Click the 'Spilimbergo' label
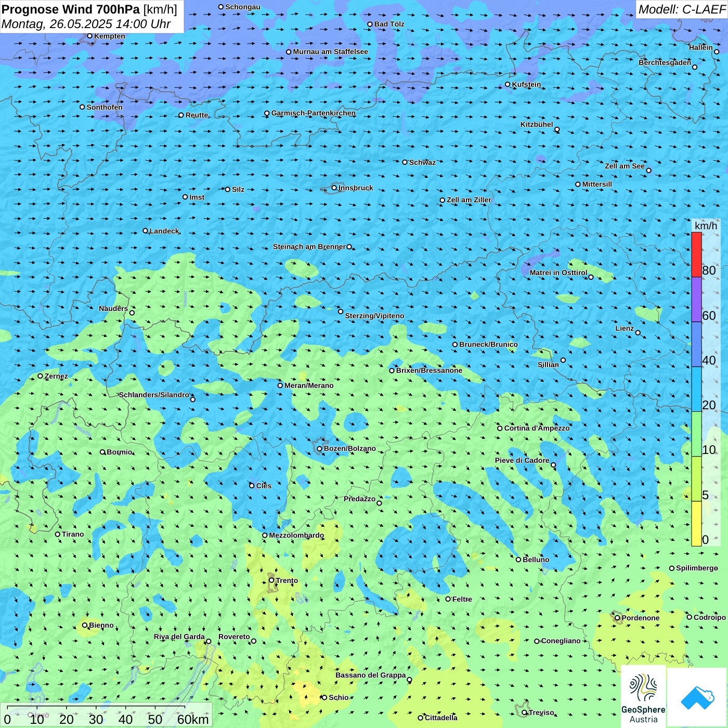 point(697,568)
